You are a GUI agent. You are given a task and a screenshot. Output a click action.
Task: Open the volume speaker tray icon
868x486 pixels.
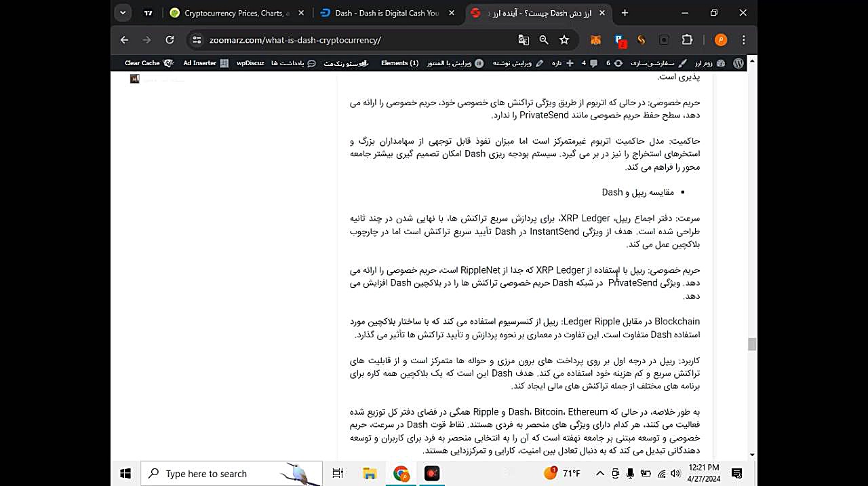coord(677,474)
